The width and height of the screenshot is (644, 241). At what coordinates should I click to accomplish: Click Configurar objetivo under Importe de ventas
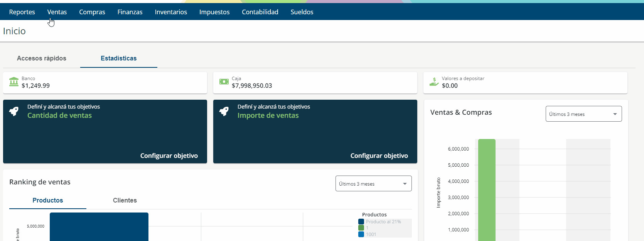[x=379, y=156]
